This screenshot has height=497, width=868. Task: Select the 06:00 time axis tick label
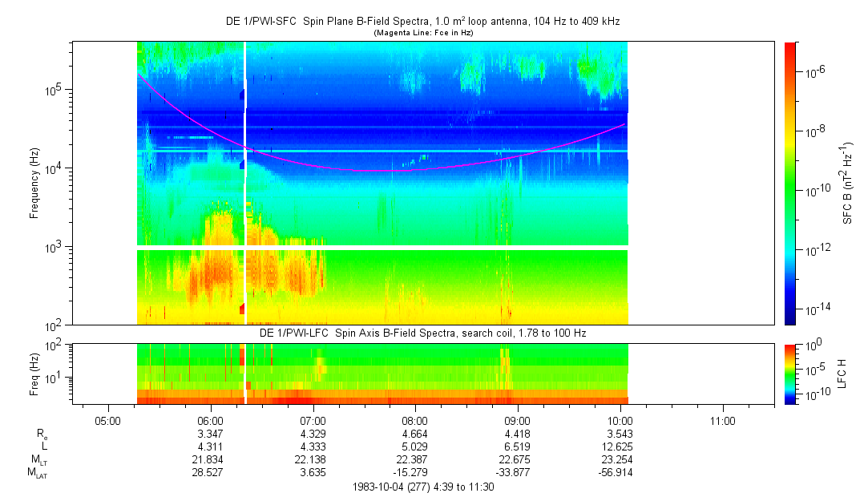(x=210, y=420)
